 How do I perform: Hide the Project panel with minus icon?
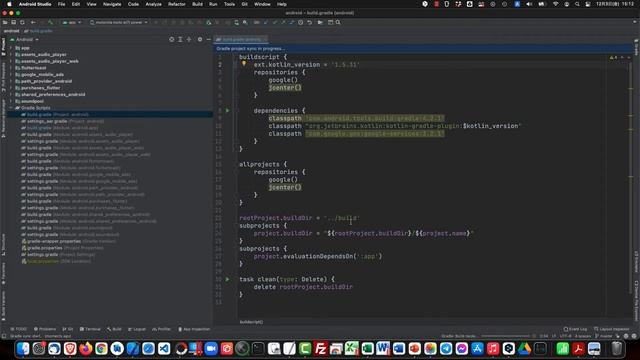click(209, 40)
